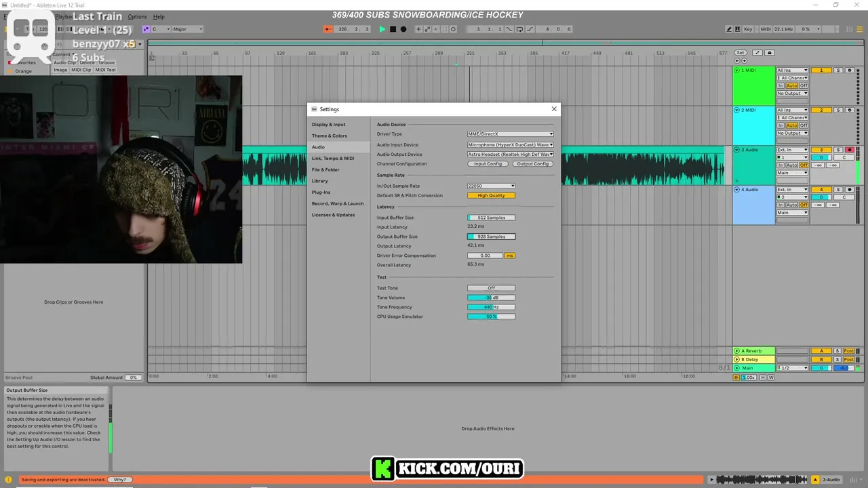Open Main track 1/2 output dropdown
Viewport: 868px width, 488px height.
coord(792,368)
